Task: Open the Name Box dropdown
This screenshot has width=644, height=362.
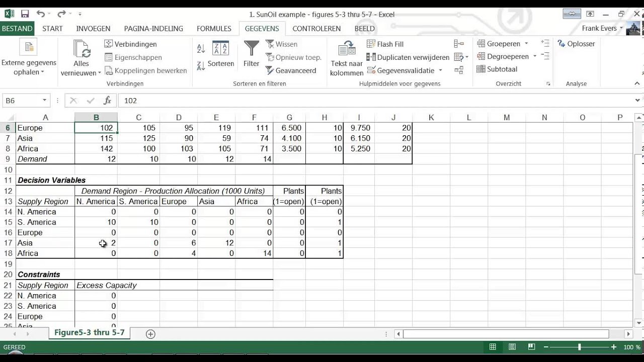Action: click(x=44, y=101)
